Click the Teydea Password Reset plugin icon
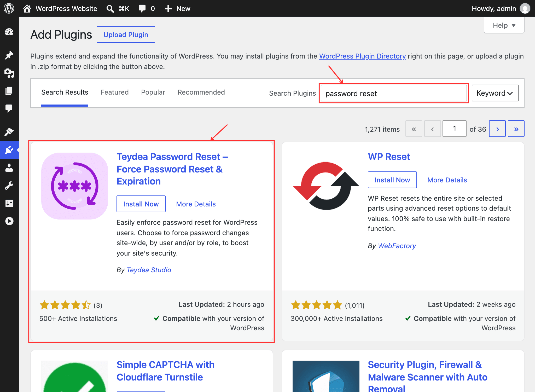 point(75,186)
